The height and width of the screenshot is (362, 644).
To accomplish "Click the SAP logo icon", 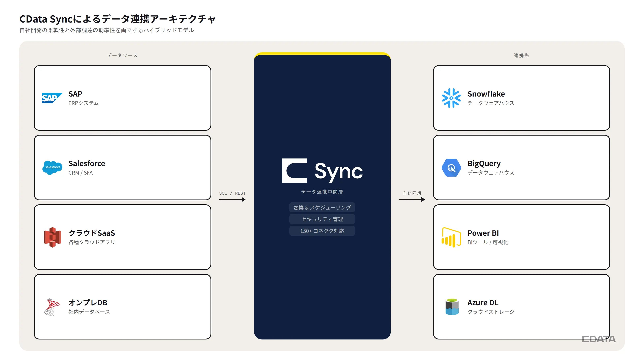I will [52, 98].
